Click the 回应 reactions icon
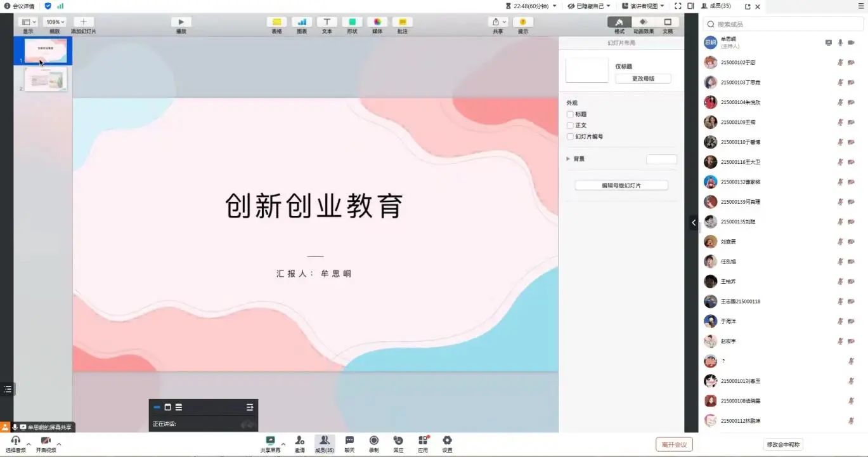Viewport: 868px width, 457px height. pyautogui.click(x=398, y=440)
